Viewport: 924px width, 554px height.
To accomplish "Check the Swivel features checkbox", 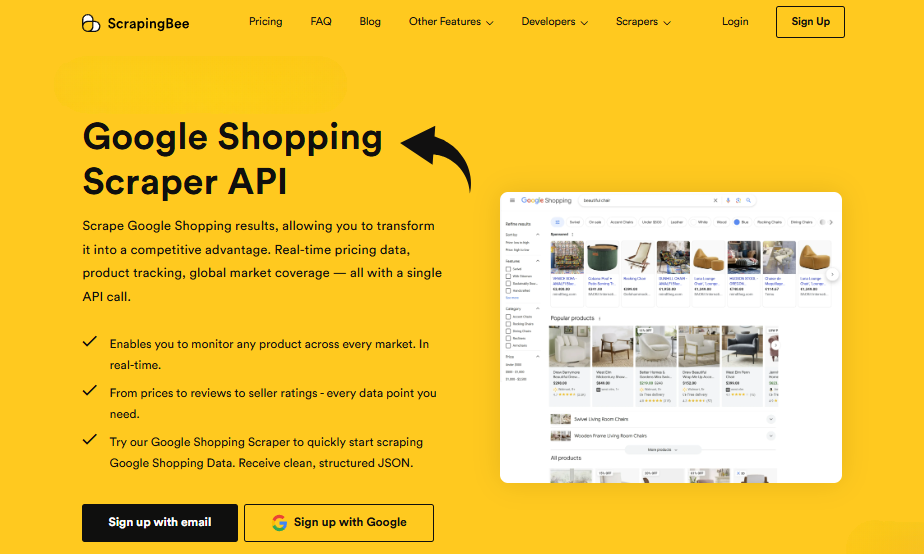I will (x=509, y=269).
